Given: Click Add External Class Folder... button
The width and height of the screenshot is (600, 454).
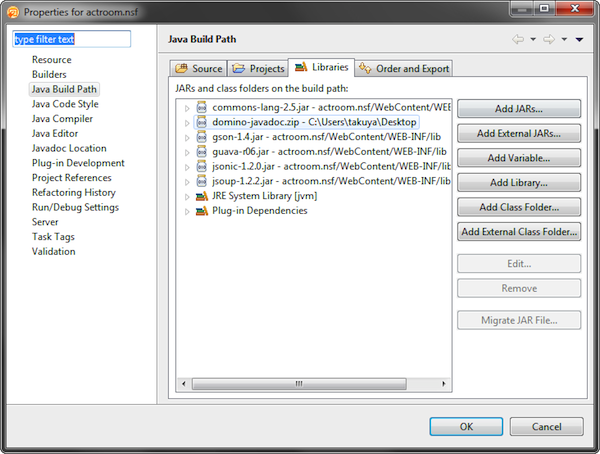Looking at the screenshot, I should click(x=519, y=232).
